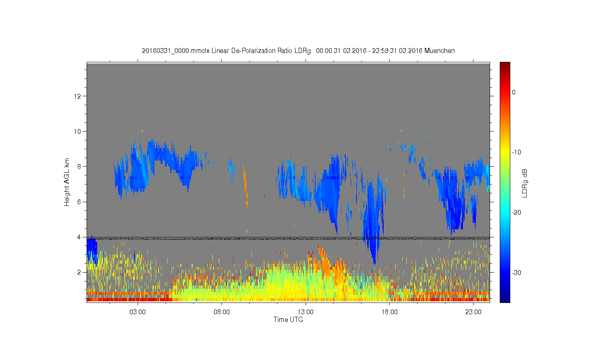The image size is (607, 364).
Task: Click the colorbar value -20
Action: click(x=516, y=213)
